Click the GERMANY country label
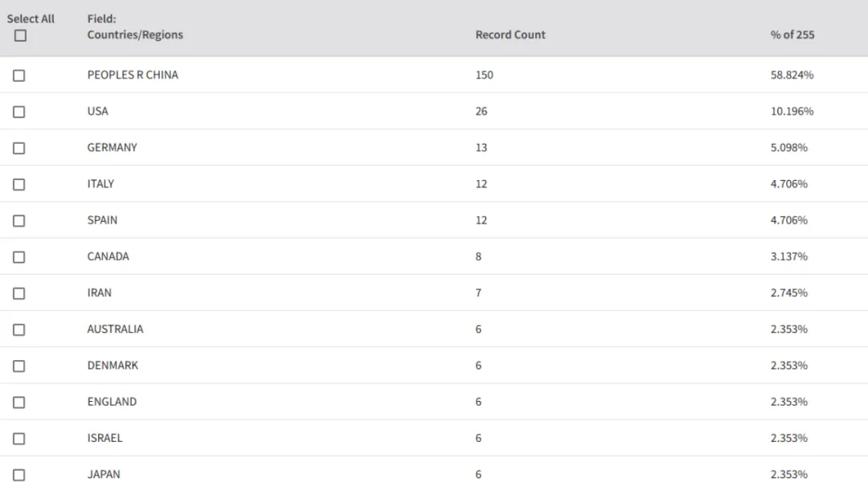Image resolution: width=868 pixels, height=491 pixels. point(112,148)
